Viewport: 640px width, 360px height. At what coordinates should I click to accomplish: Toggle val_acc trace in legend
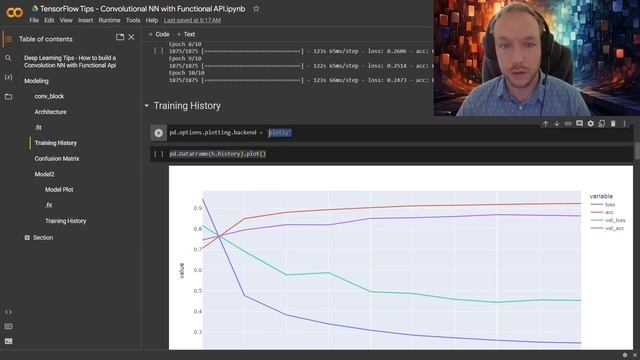coord(607,228)
